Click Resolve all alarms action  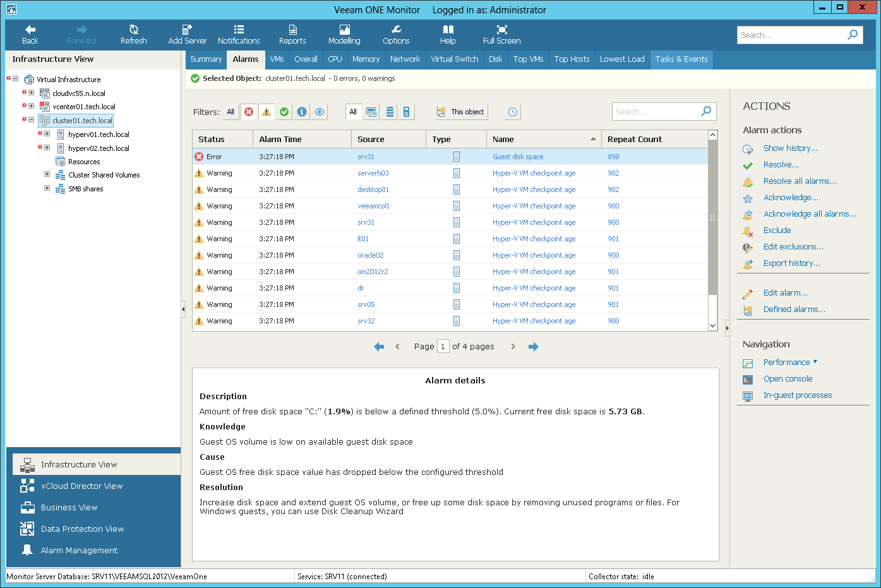(800, 181)
